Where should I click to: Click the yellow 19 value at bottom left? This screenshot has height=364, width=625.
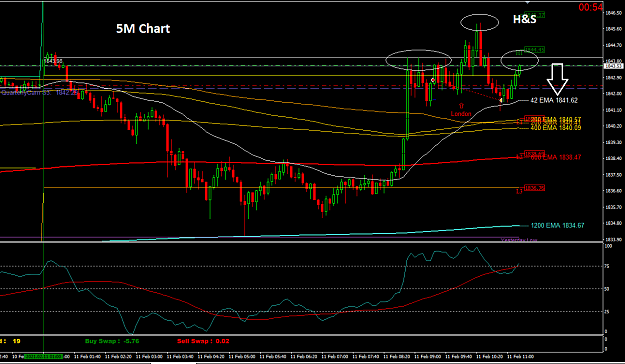[16, 341]
